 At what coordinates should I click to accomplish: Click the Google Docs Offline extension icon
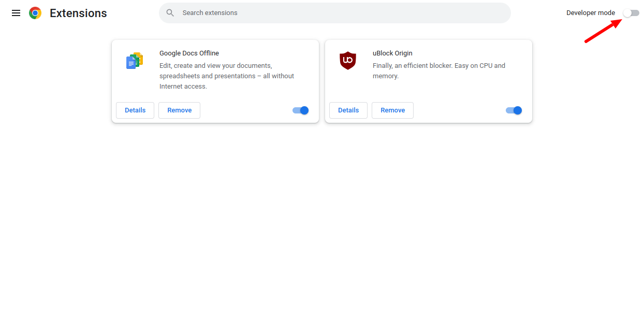[135, 61]
